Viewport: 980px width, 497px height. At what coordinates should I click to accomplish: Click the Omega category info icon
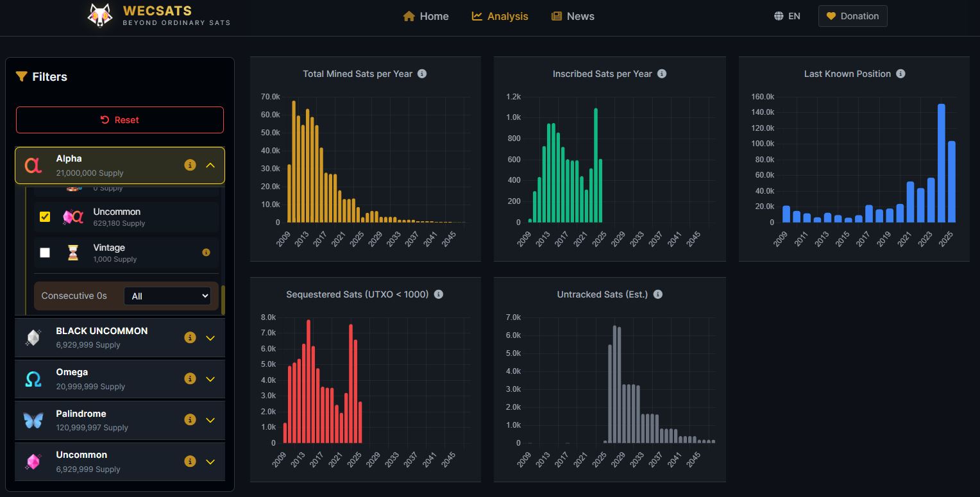[190, 379]
